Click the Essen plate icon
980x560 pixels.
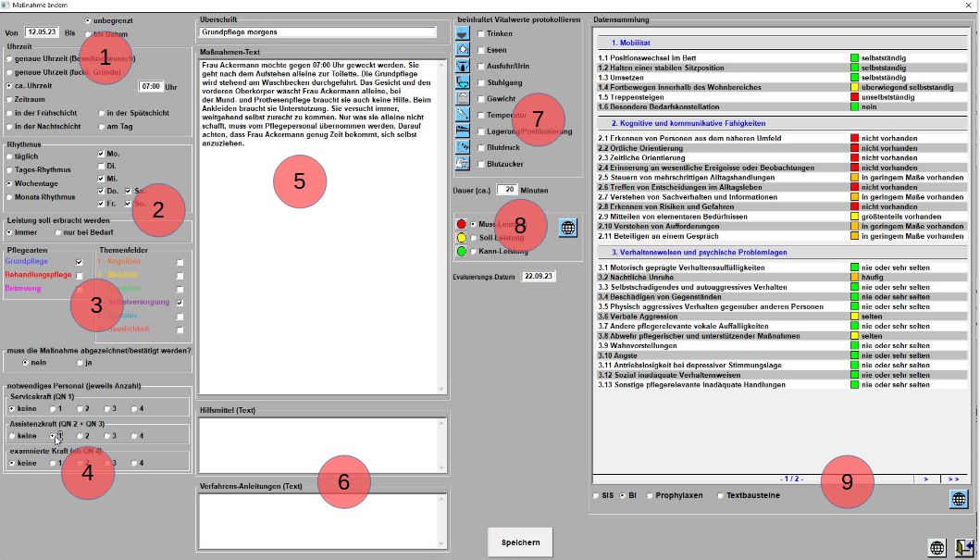(x=463, y=50)
